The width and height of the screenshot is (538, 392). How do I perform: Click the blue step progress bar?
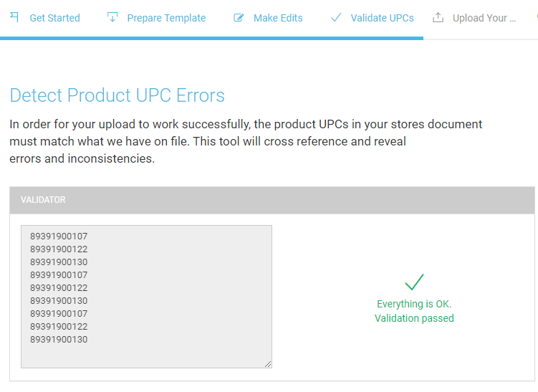pyautogui.click(x=212, y=39)
